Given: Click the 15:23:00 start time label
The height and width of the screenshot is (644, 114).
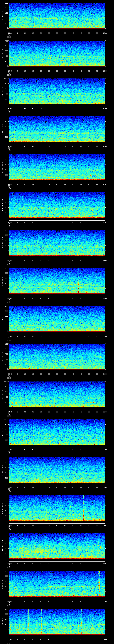Looking at the screenshot, I should [9, 374].
